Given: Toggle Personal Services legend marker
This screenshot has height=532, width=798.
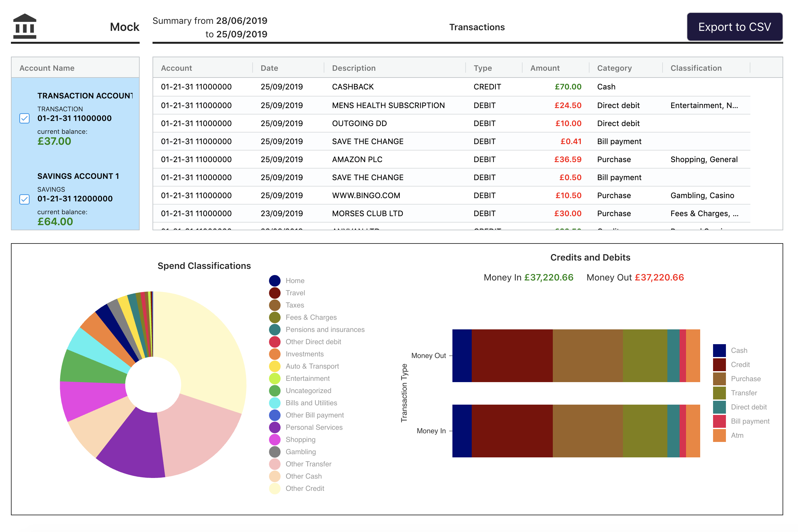Looking at the screenshot, I should click(x=274, y=427).
